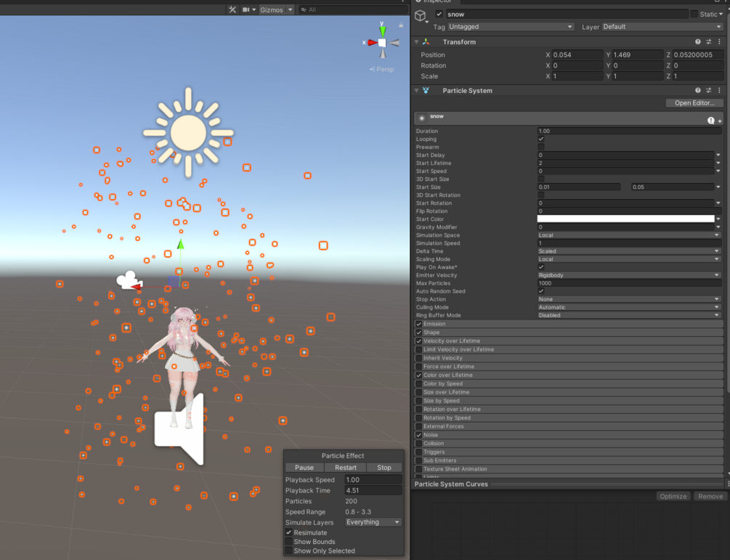This screenshot has height=560, width=730.
Task: Toggle the Gizmos button
Action: pos(272,9)
